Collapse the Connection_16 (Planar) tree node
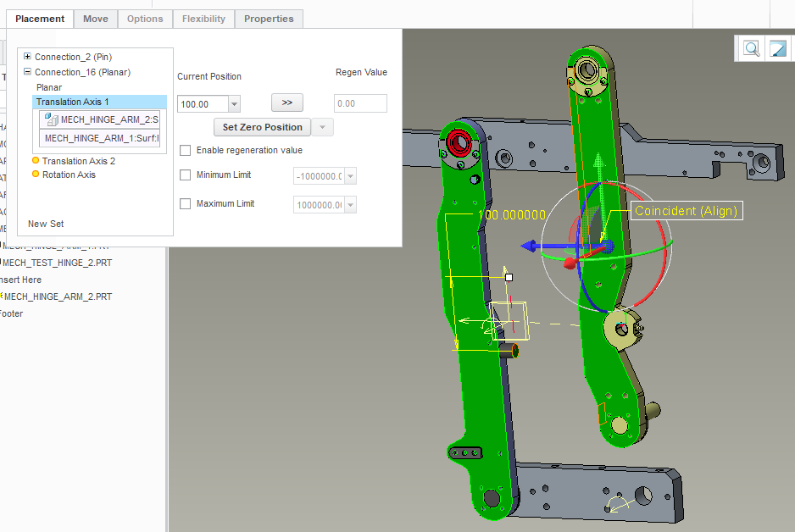 click(x=28, y=73)
